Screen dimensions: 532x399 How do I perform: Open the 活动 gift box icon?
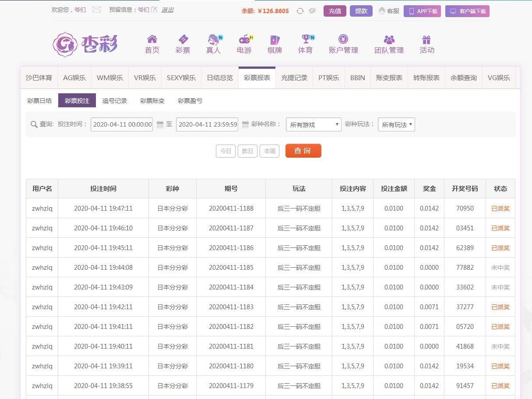(426, 39)
